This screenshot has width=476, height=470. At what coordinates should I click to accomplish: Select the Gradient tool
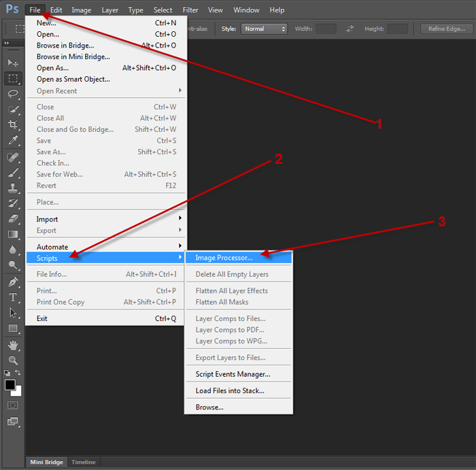(x=13, y=234)
